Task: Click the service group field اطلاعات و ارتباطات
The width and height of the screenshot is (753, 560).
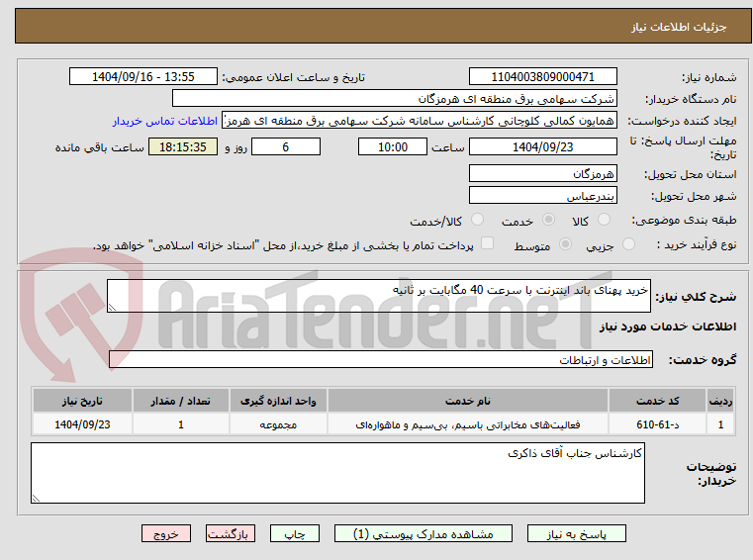Action: 381,359
